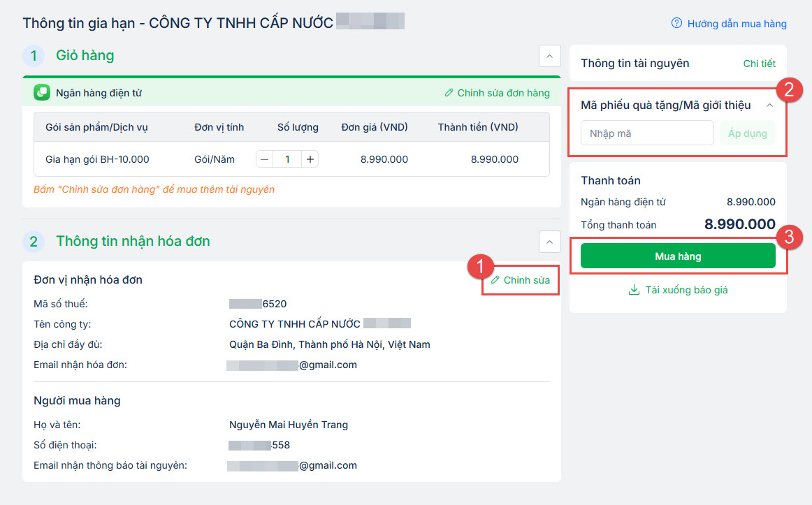The width and height of the screenshot is (812, 505).
Task: Click the help question mark icon
Action: (x=676, y=23)
